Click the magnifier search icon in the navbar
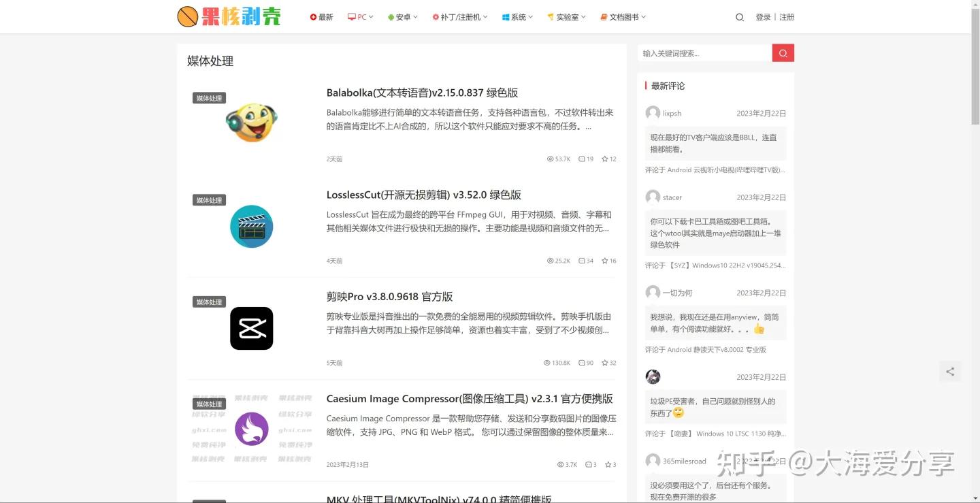Viewport: 980px width, 503px height. coord(740,17)
